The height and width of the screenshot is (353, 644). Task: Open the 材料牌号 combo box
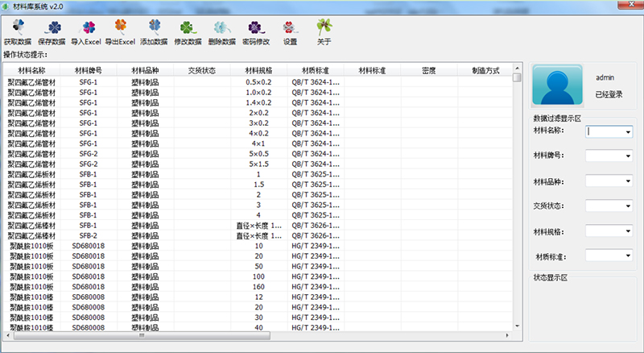point(628,156)
